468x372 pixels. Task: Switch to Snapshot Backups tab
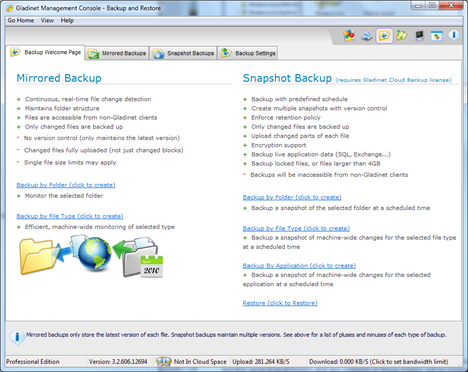click(184, 53)
